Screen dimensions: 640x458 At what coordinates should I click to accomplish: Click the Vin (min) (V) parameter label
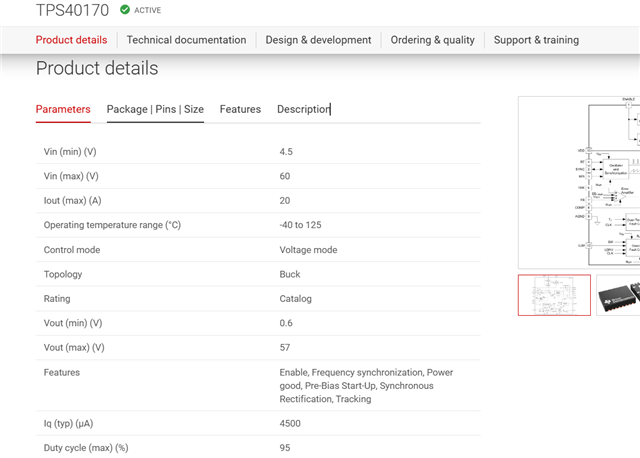(70, 152)
